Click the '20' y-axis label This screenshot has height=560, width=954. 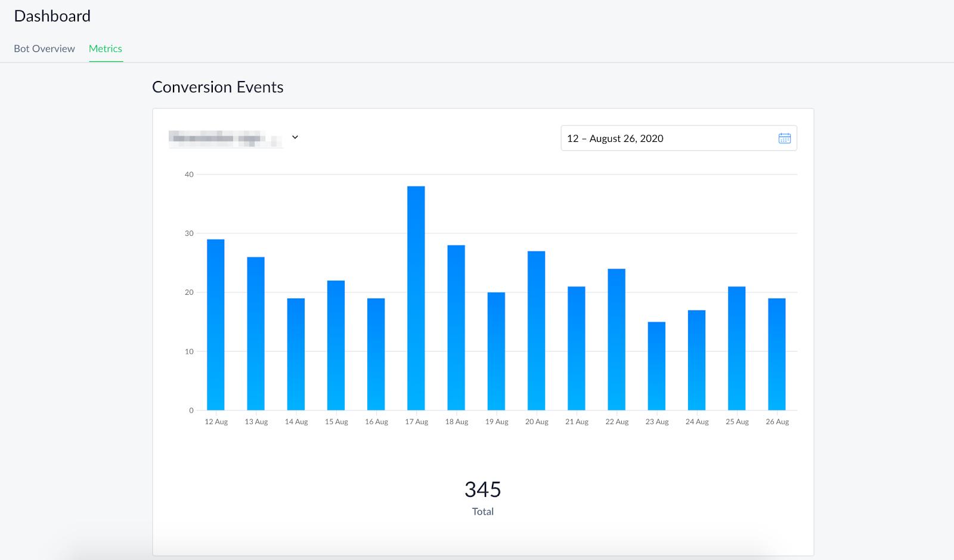(189, 293)
